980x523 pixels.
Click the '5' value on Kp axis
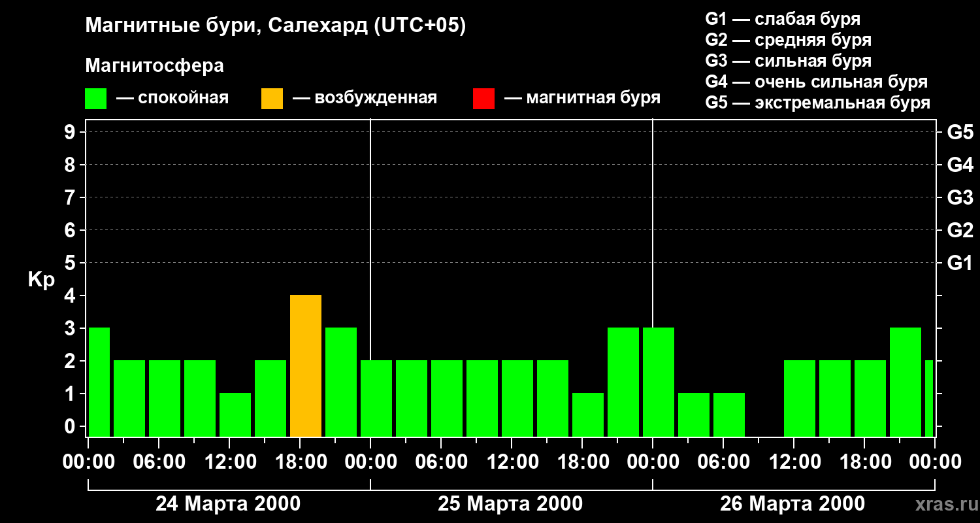71,263
